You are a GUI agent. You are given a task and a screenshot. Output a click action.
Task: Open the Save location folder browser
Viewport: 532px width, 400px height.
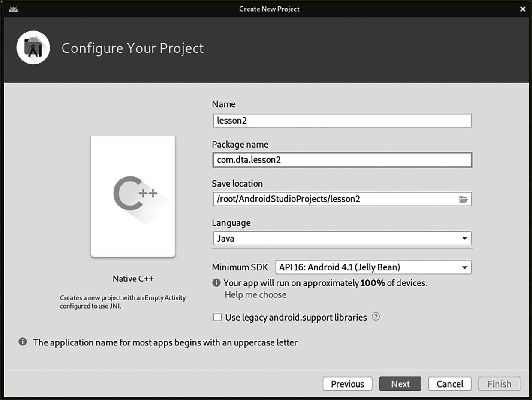point(463,199)
